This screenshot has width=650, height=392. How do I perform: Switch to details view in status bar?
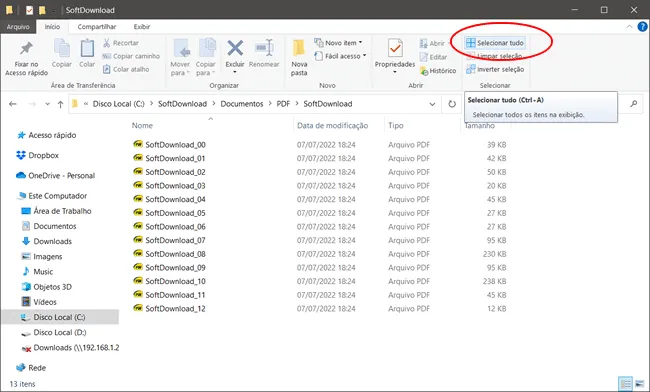point(626,383)
